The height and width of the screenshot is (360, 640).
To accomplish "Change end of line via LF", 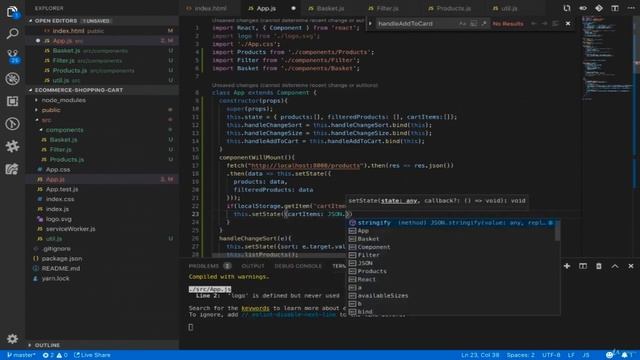I will [x=571, y=355].
